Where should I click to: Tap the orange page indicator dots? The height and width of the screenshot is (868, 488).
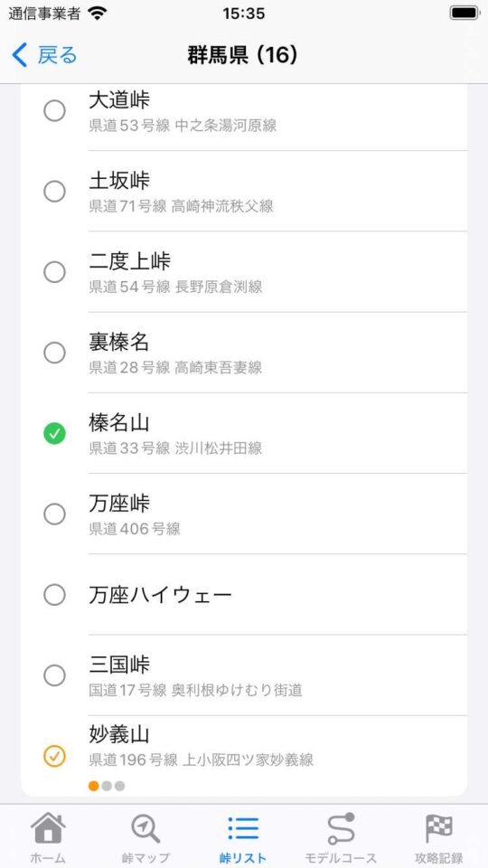[107, 786]
